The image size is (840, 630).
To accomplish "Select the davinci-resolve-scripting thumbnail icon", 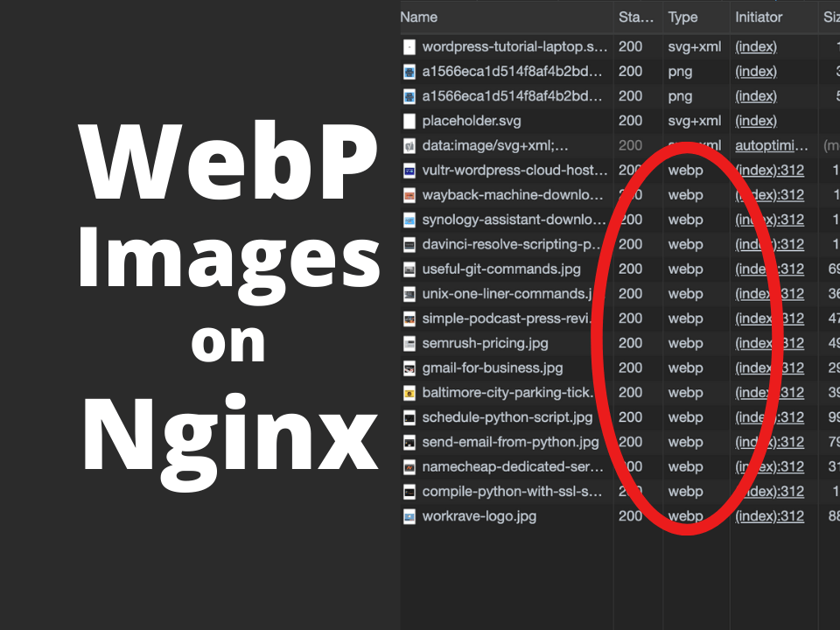I will [x=409, y=244].
